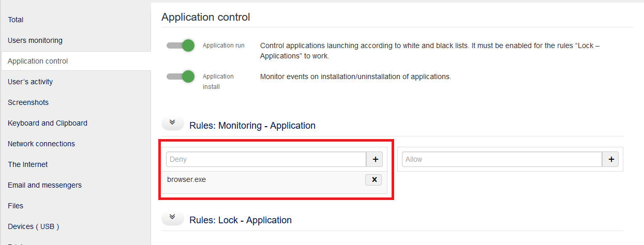
Task: Remove browser.exe with the X icon
Action: 373,180
